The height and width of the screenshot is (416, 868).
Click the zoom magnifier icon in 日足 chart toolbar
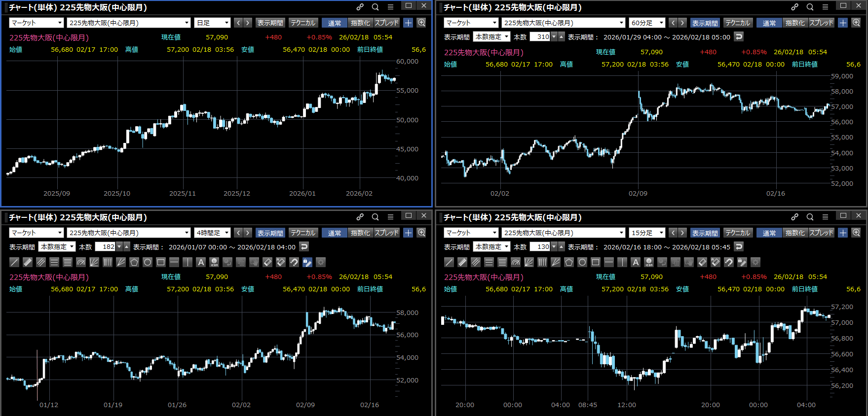point(421,23)
